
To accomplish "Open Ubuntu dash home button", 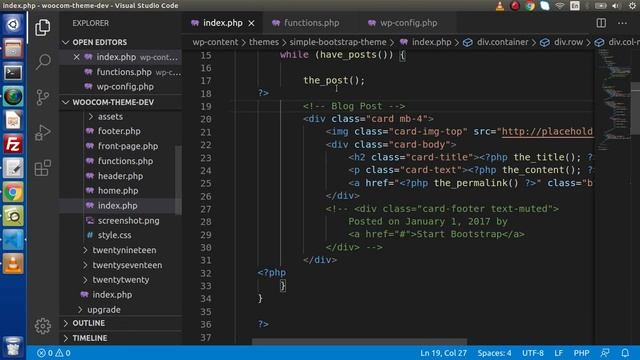I will click(13, 24).
